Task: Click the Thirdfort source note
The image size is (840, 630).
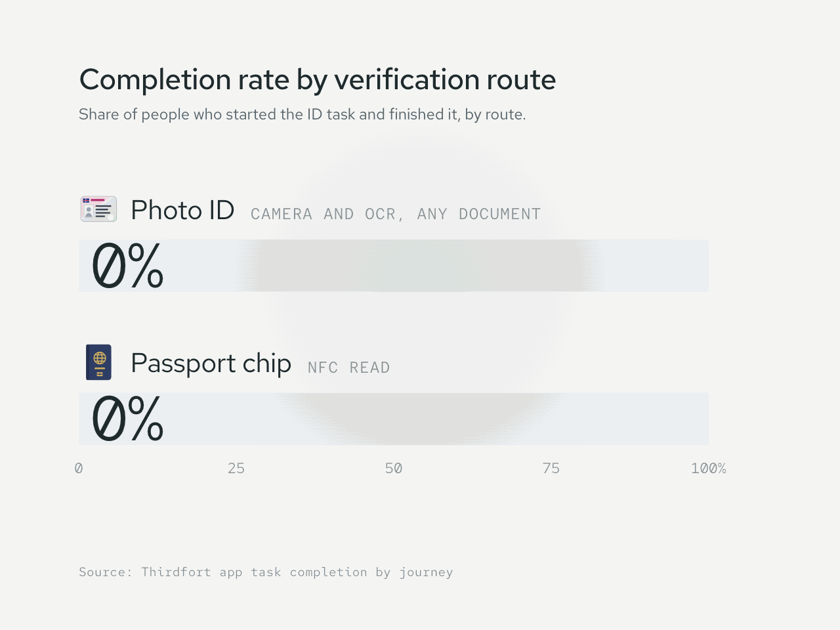Action: [266, 572]
